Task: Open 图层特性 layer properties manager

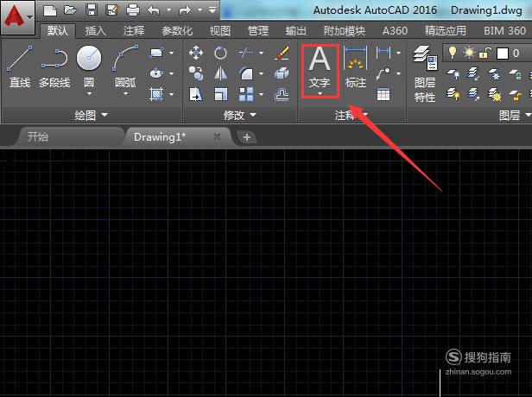Action: click(x=425, y=74)
